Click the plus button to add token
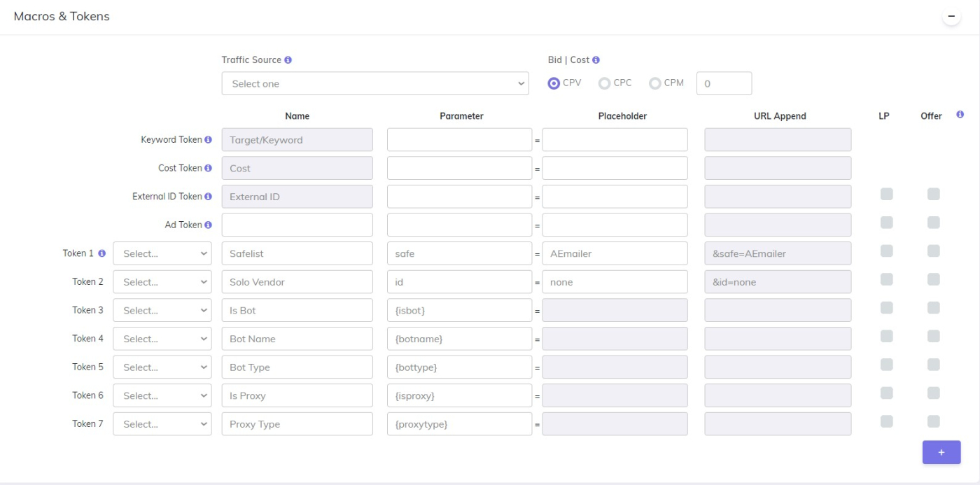Viewport: 980px width, 485px height. coord(941,452)
